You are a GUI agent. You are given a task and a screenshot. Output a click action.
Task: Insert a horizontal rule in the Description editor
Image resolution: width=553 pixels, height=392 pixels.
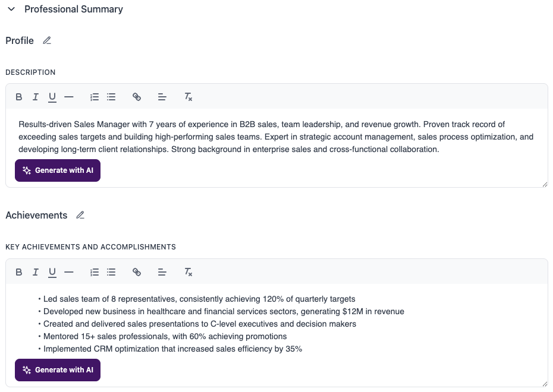click(69, 97)
